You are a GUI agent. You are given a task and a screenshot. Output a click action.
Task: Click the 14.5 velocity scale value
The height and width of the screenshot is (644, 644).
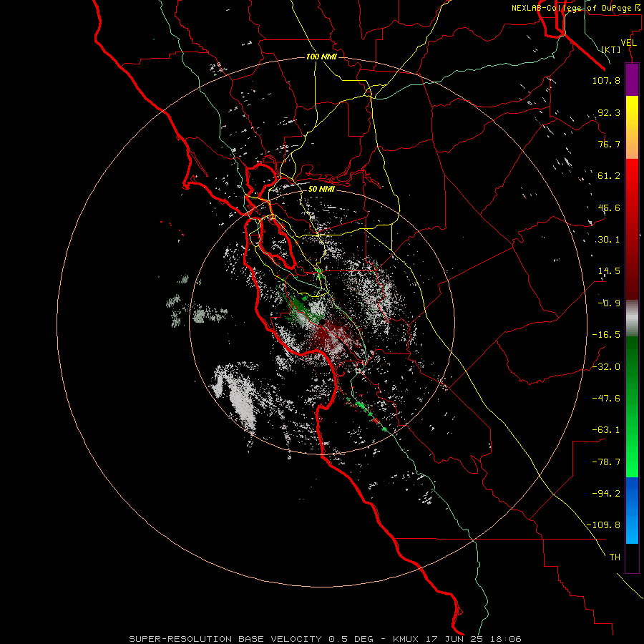click(609, 271)
